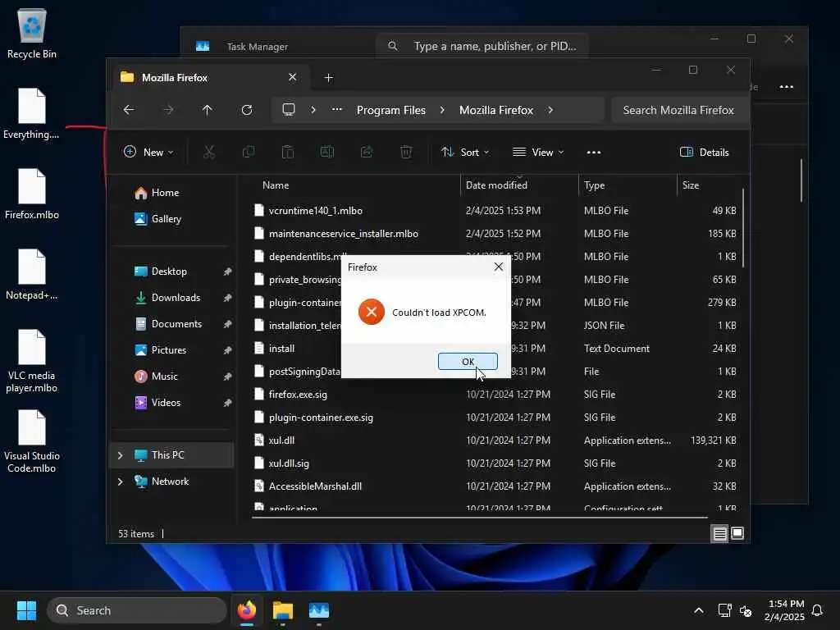Switch to large thumbnails view layout

(x=737, y=533)
